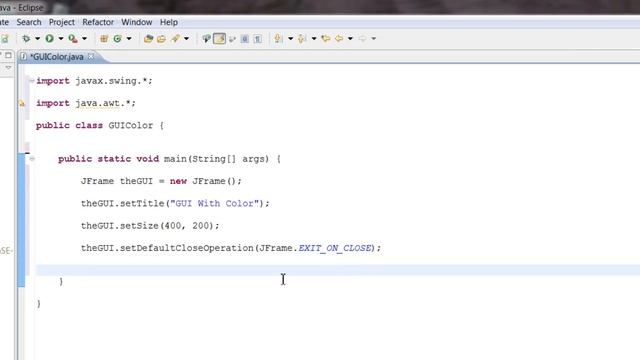Screen dimensions: 640x360
Task: Toggle the highlighted Mark Occurrences button
Action: pos(219,38)
